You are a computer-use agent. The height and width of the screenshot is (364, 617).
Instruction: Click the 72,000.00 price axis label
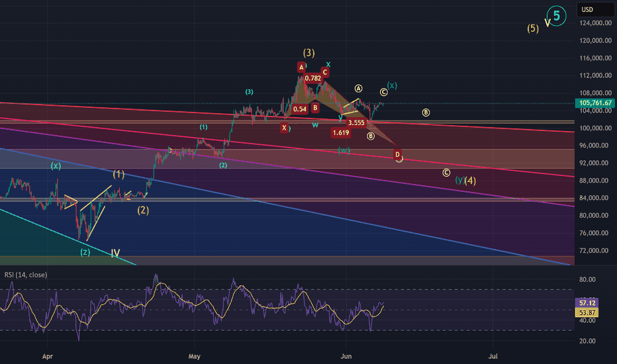pyautogui.click(x=595, y=251)
